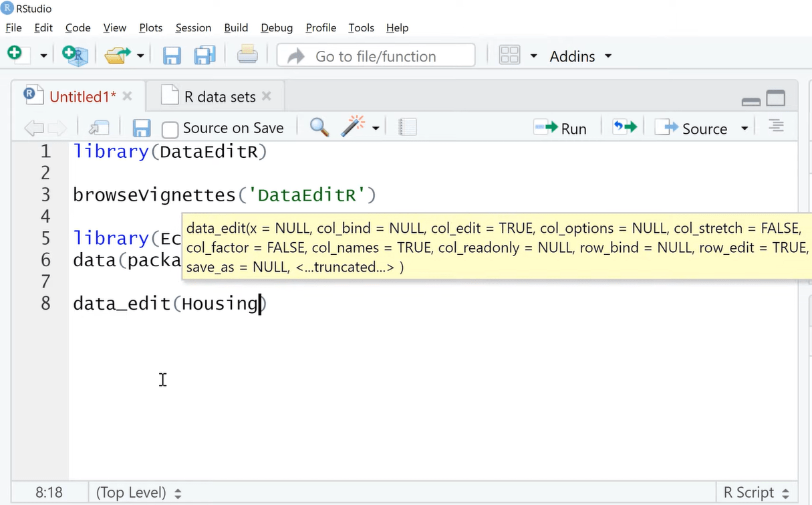Source the script with Source button
812x505 pixels.
click(691, 128)
